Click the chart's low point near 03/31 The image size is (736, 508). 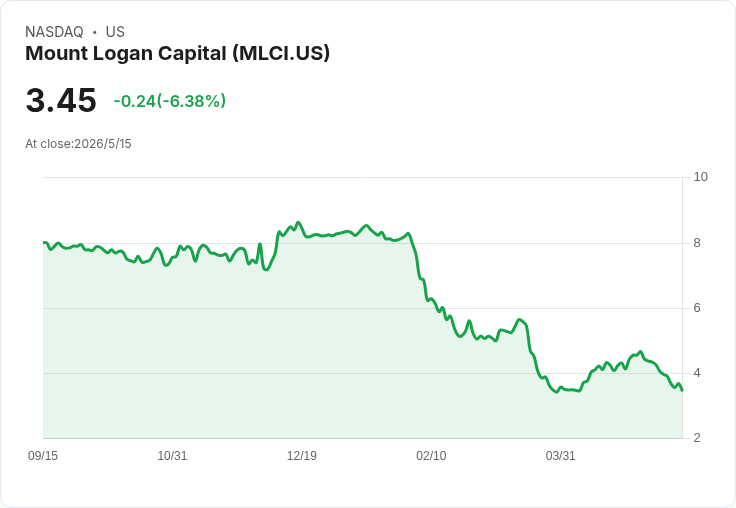coord(557,392)
